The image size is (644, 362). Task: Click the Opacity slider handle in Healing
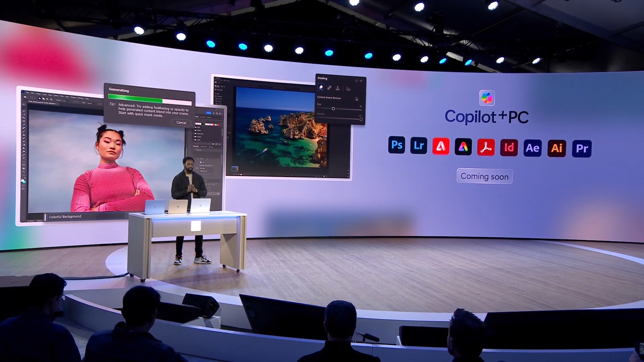pyautogui.click(x=361, y=119)
